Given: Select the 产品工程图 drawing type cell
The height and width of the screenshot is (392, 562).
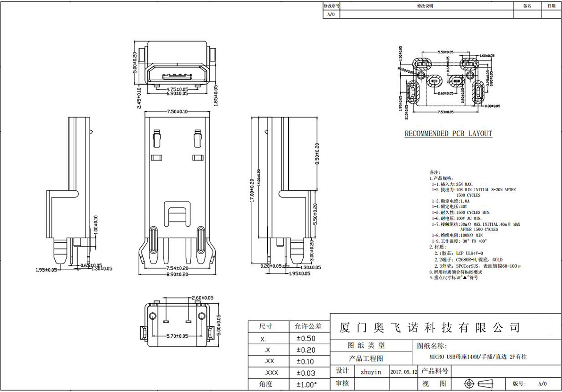Looking at the screenshot, I should coord(366,358).
